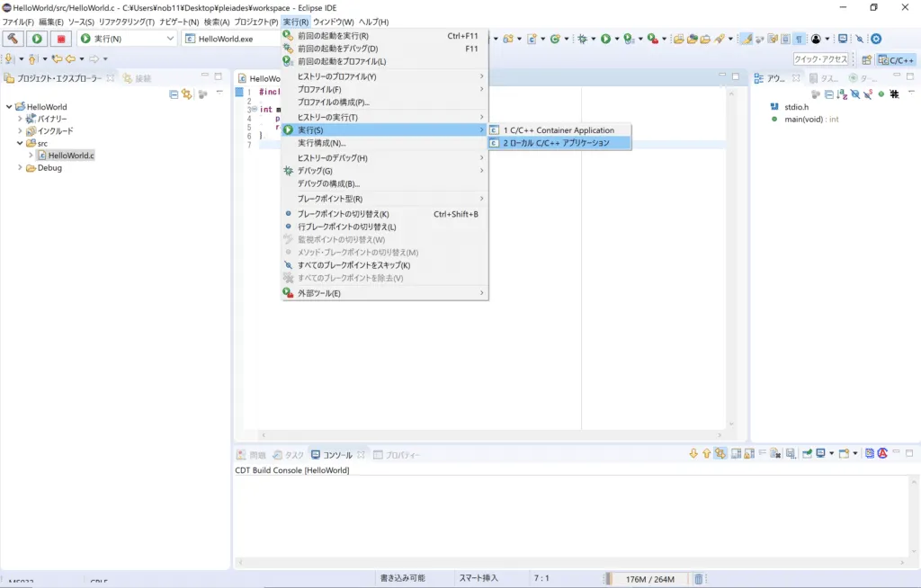Click the down arrow next error icon in the Console
This screenshot has width=921, height=588.
pos(693,453)
